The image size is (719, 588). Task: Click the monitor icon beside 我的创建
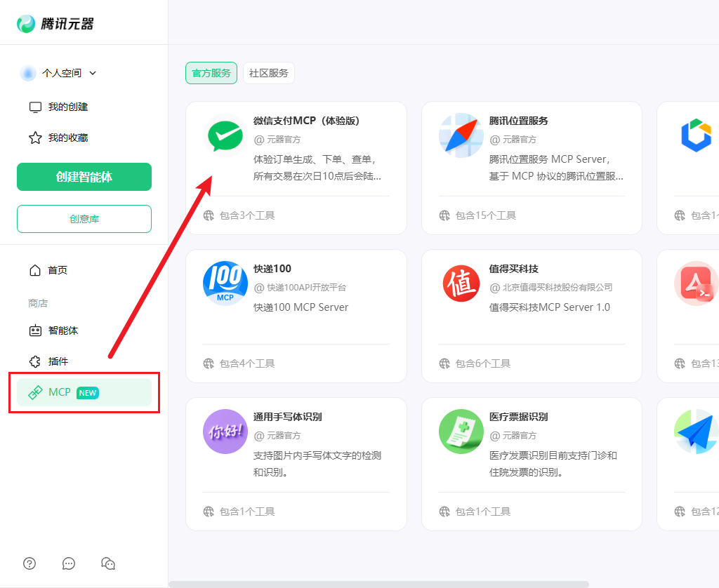[x=35, y=107]
